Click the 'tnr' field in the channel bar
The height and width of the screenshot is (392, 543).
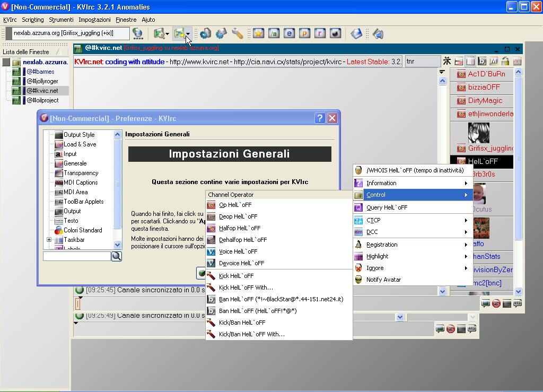tap(423, 62)
